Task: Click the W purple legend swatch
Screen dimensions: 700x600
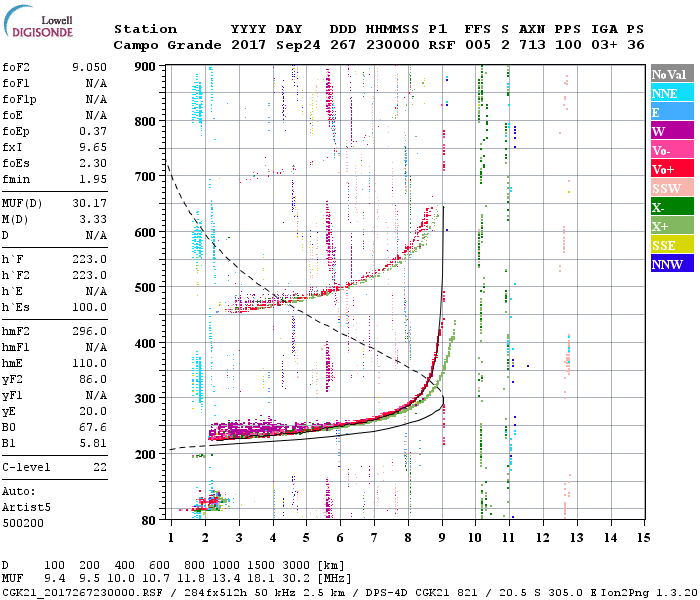Action: pos(672,131)
